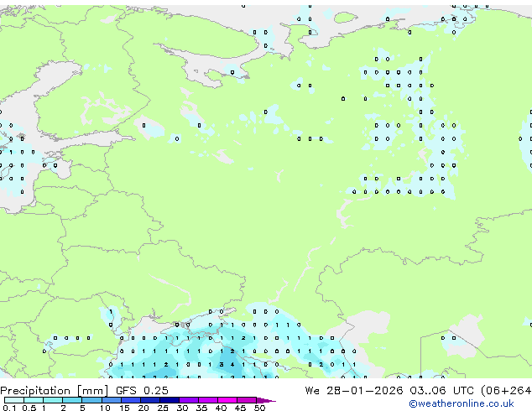Click the "40" legend scale label
Viewport: 532px width, 411px height.
pos(221,408)
